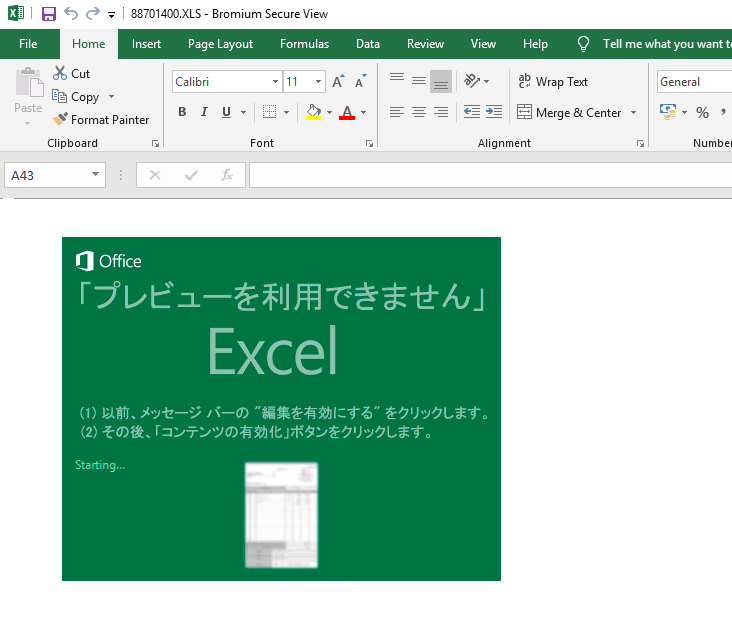This screenshot has height=641, width=732.
Task: Redo the last action
Action: 93,14
